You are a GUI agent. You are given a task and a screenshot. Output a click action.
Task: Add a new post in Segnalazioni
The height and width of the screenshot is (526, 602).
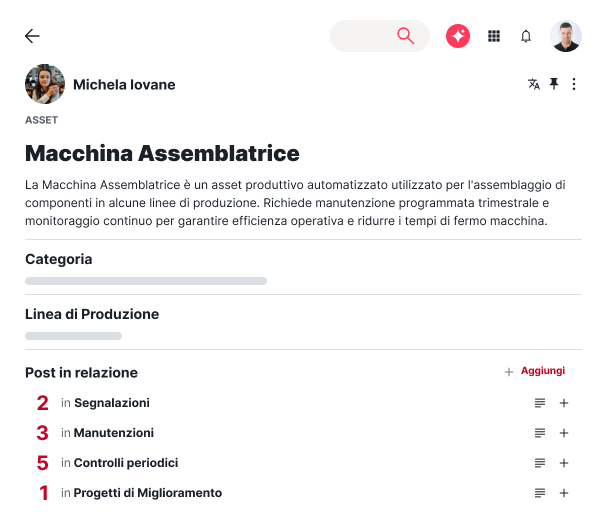tap(564, 403)
